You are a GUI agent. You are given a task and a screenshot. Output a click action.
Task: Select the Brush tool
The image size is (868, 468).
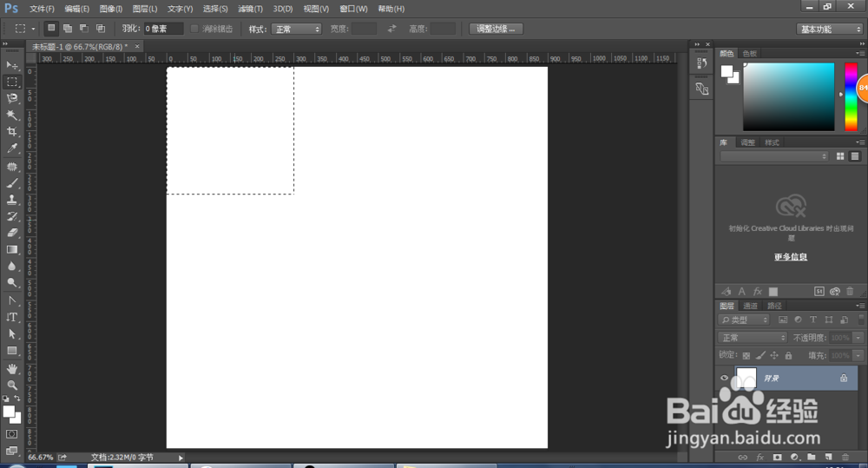tap(12, 183)
